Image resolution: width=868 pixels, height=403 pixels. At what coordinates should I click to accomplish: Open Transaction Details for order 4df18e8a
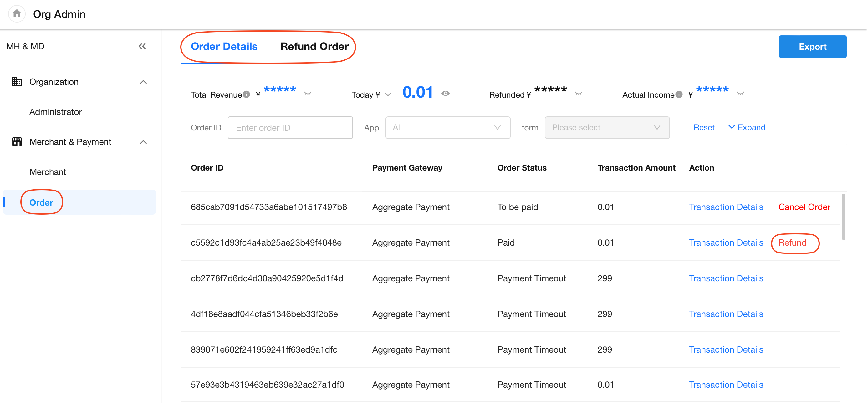point(726,314)
